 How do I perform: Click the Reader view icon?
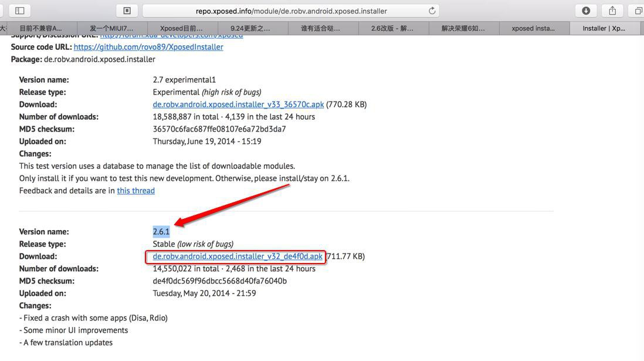127,11
